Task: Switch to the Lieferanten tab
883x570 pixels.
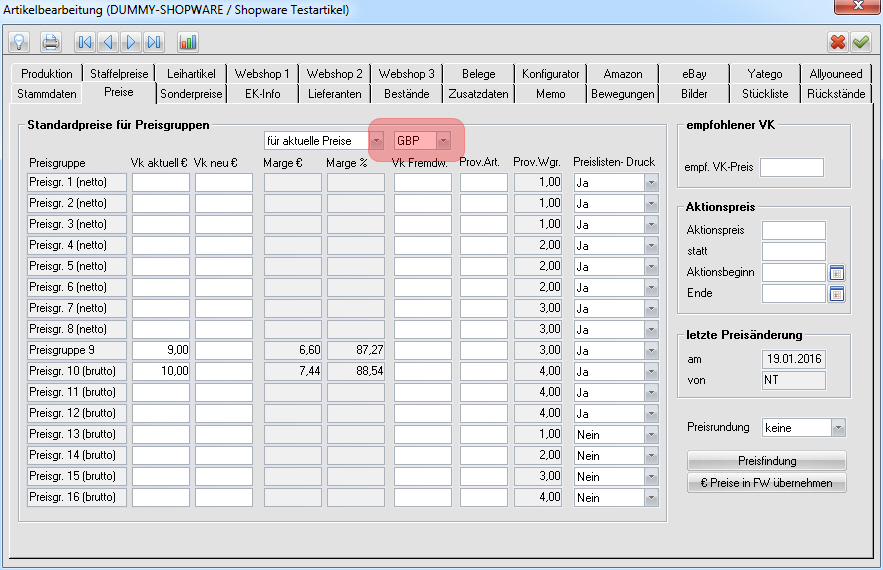Action: [x=335, y=94]
